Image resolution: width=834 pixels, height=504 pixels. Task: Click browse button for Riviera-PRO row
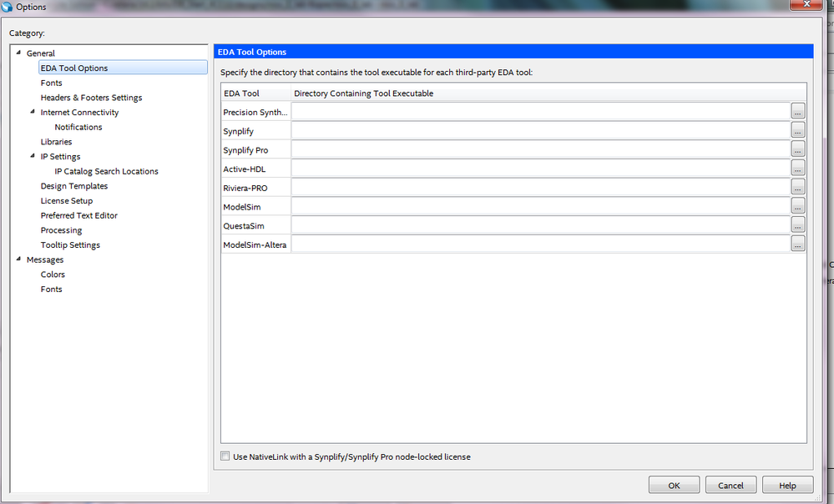[x=798, y=187]
